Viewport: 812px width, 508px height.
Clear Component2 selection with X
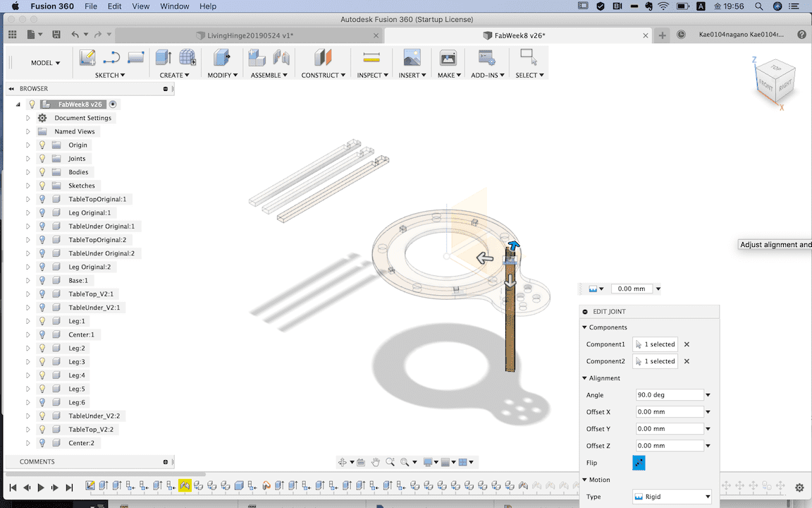click(687, 361)
